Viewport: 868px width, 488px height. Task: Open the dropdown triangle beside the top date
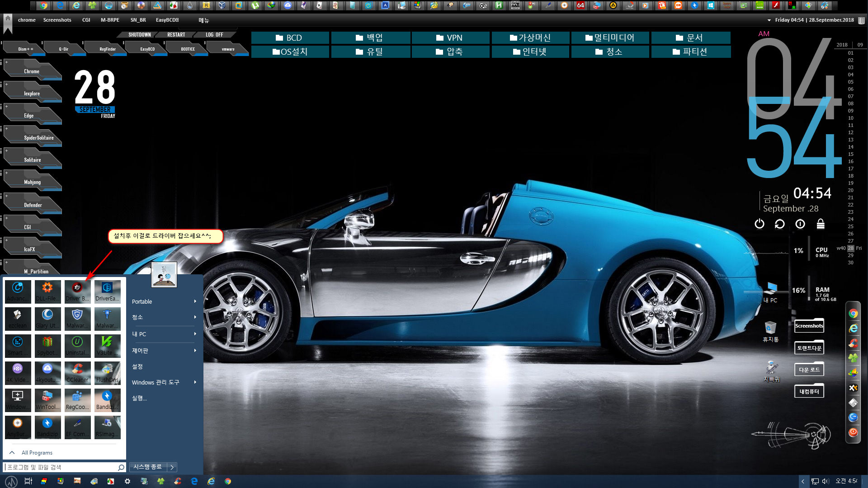(x=769, y=20)
